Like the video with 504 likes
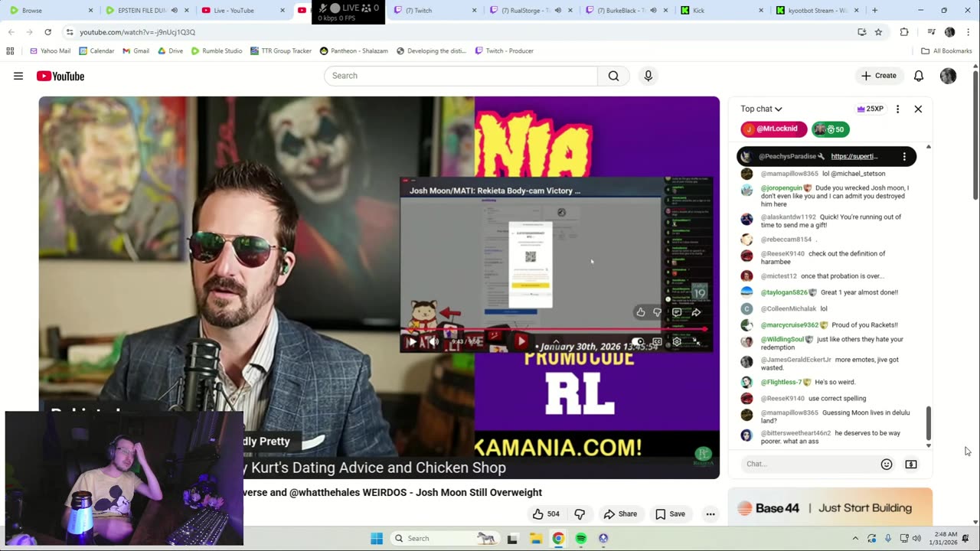The width and height of the screenshot is (980, 551). (x=547, y=514)
